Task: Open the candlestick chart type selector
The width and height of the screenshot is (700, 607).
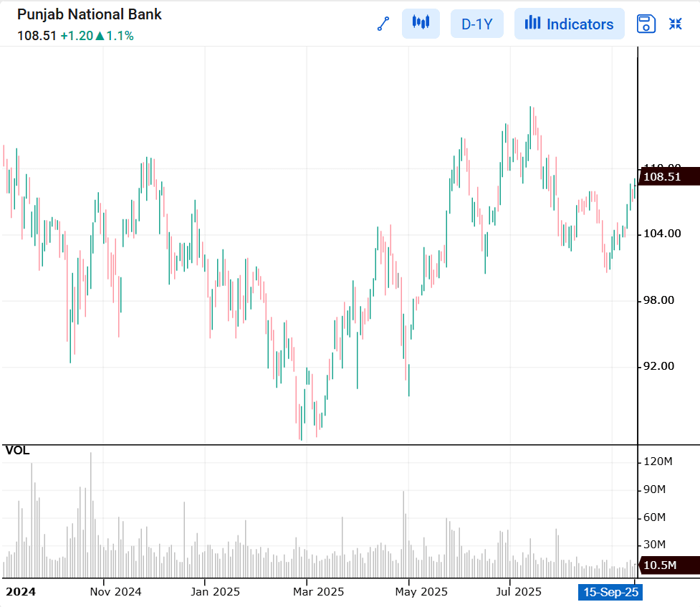Action: [x=421, y=23]
